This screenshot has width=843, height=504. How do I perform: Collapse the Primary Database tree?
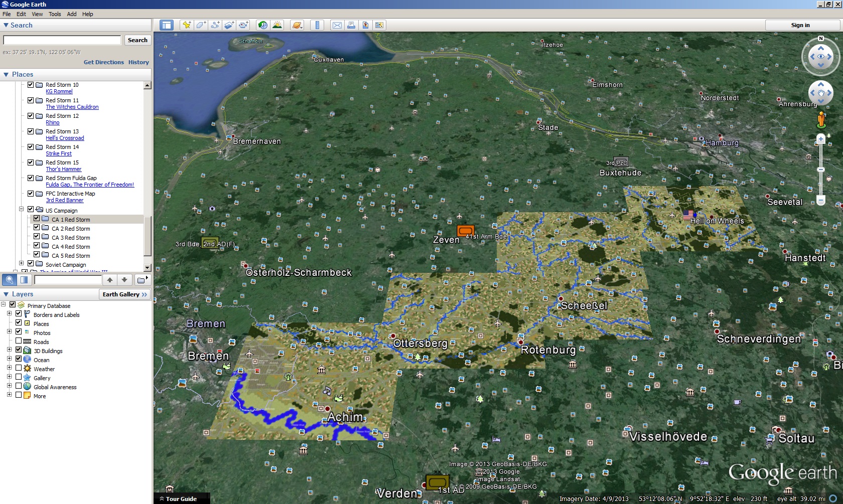(4, 304)
